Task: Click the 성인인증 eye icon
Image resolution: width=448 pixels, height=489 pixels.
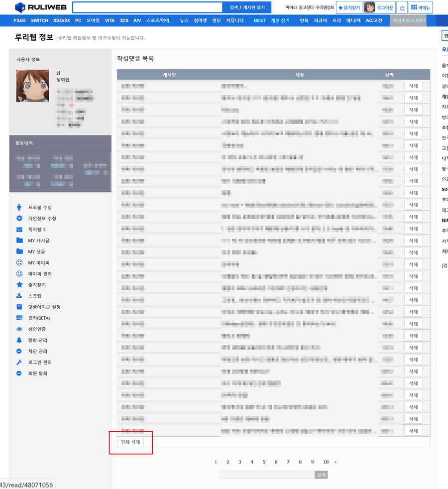Action: (x=20, y=329)
